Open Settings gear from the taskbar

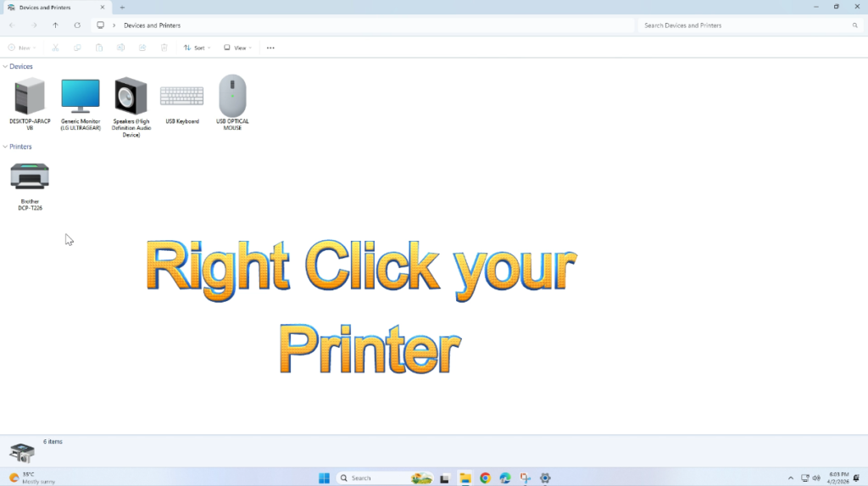[545, 478]
